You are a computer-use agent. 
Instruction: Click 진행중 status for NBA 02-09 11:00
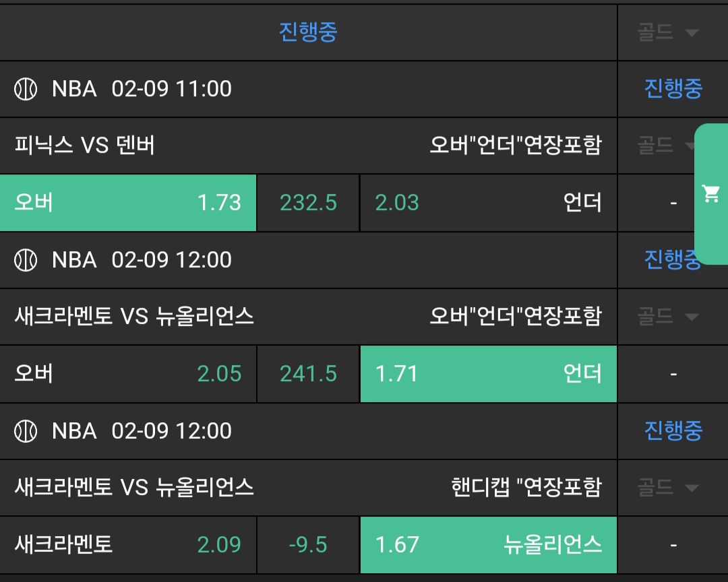point(673,89)
